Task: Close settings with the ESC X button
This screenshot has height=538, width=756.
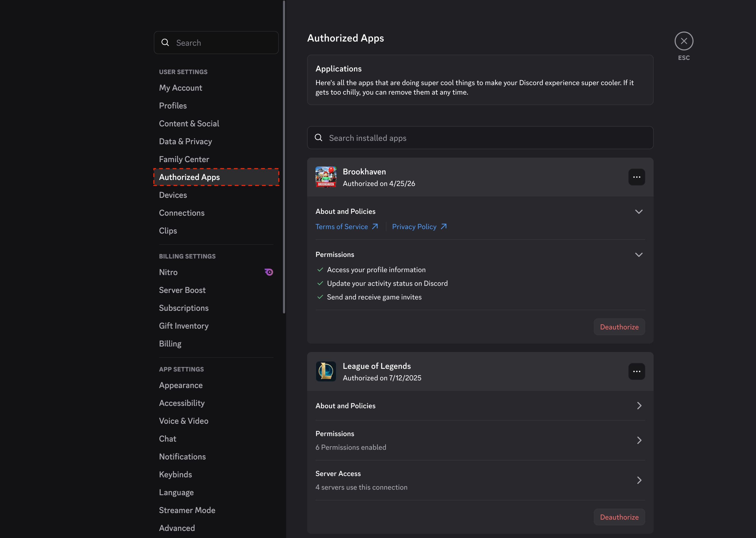Action: (684, 41)
